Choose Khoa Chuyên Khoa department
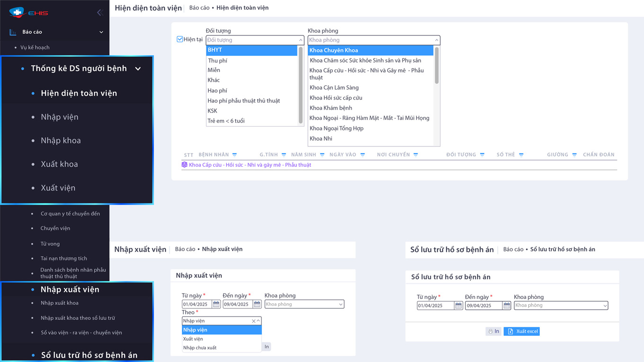Screen dimensions: 644x362 [371, 50]
